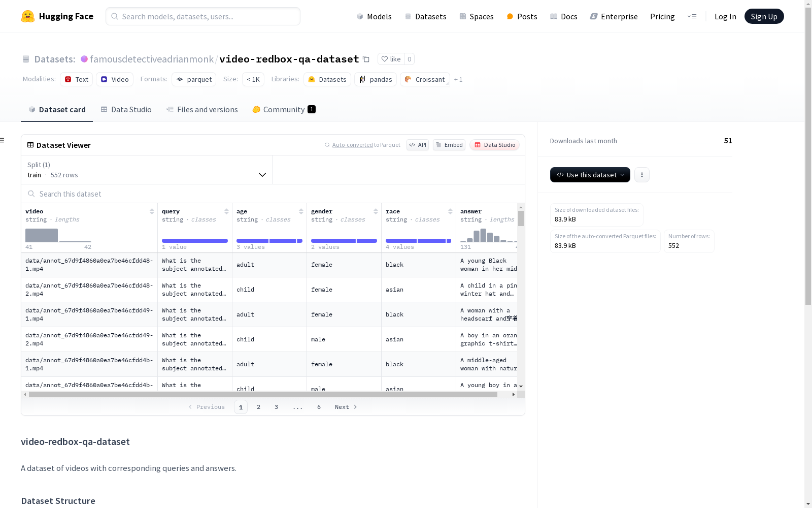Image resolution: width=812 pixels, height=508 pixels.
Task: Click the Video modality tag
Action: pos(115,79)
